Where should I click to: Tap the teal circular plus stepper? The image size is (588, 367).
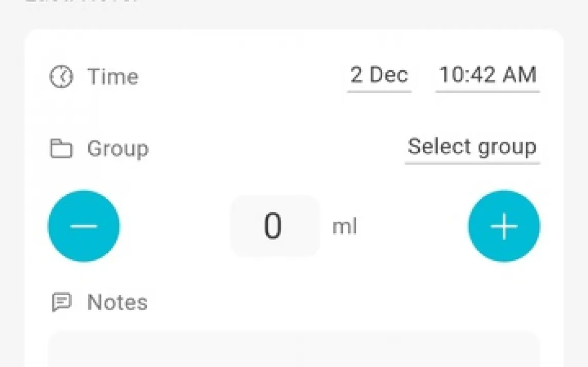[x=504, y=226]
